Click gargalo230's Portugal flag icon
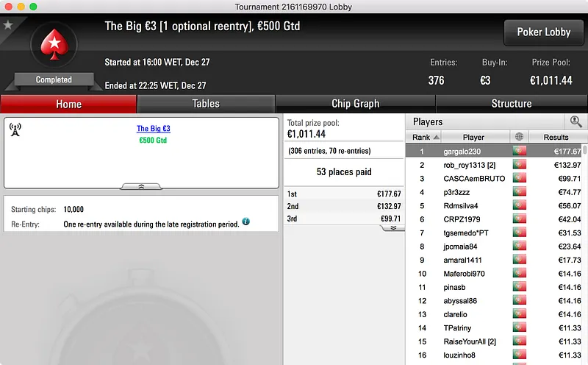 pos(520,151)
